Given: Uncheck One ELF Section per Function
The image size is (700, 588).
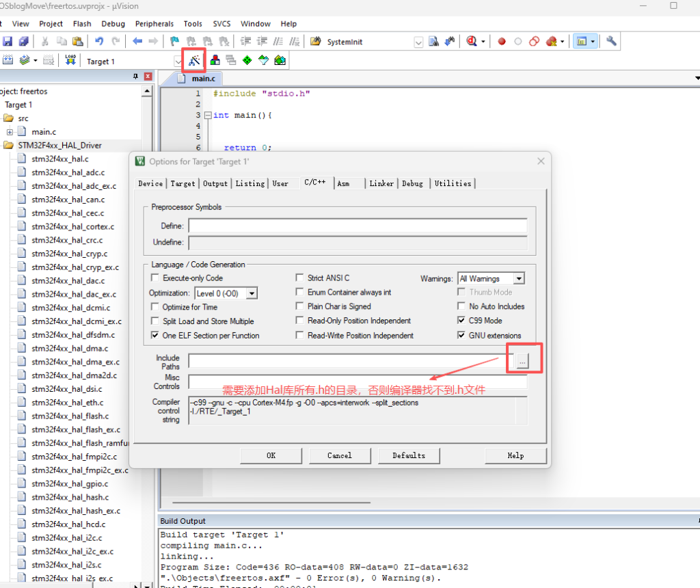Looking at the screenshot, I should [x=154, y=336].
